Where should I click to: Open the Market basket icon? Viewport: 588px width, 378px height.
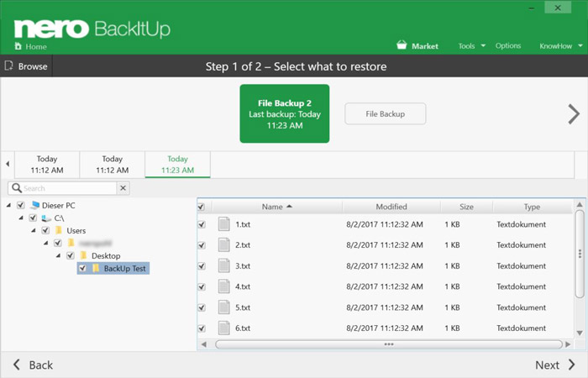[x=402, y=45]
